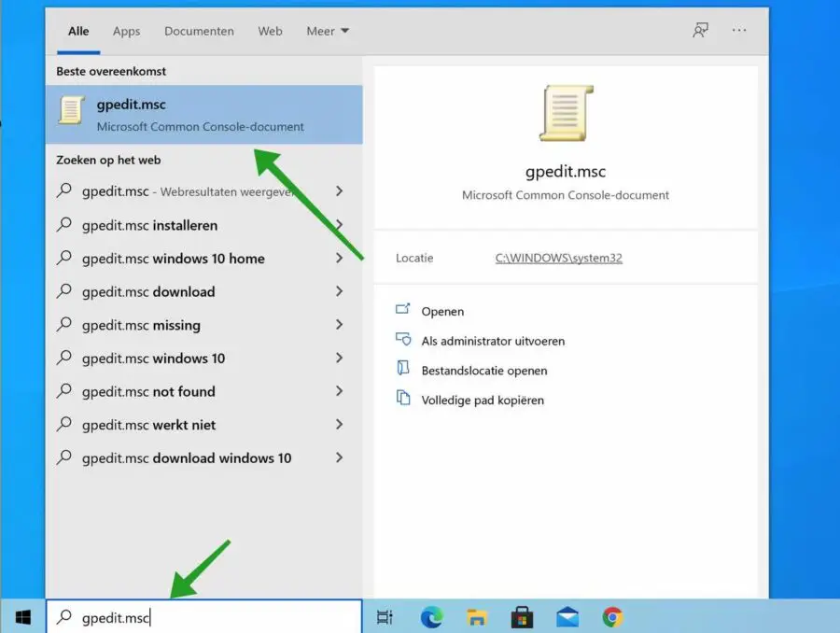The width and height of the screenshot is (840, 633).
Task: Click the Bestandslocatie openen folder icon
Action: [x=403, y=368]
